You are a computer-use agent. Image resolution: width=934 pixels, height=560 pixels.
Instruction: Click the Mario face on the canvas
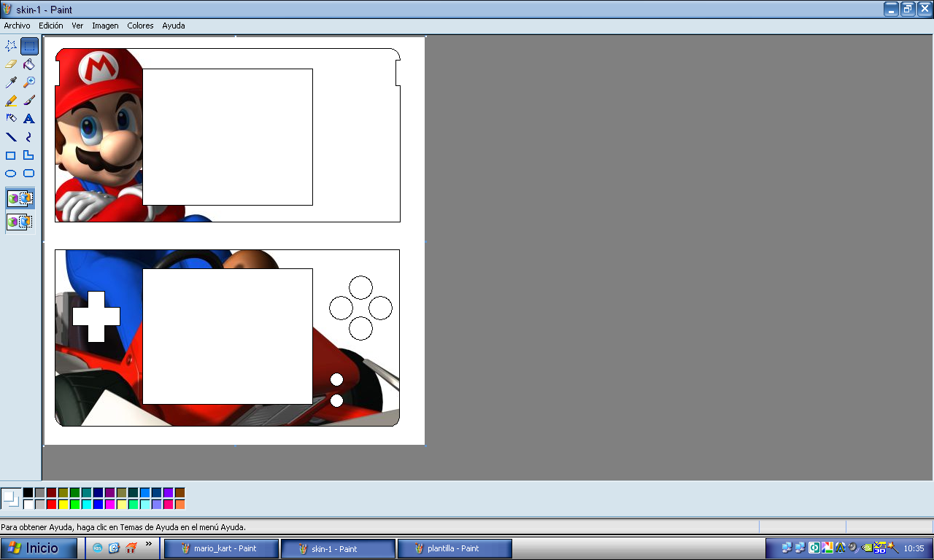click(x=101, y=135)
